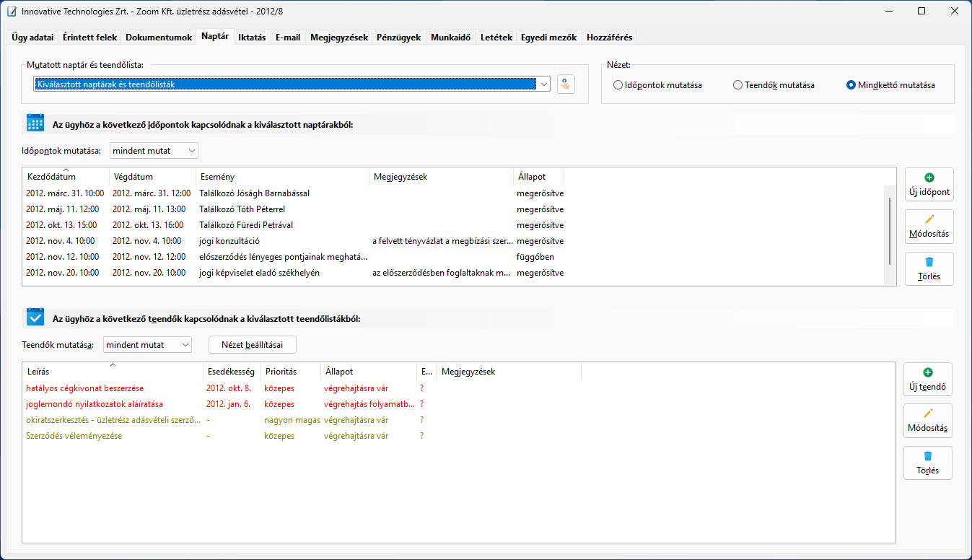Screen dimensions: 972x560
Task: Expand the Időpontok mutatása filter dropdown
Action: coord(154,151)
